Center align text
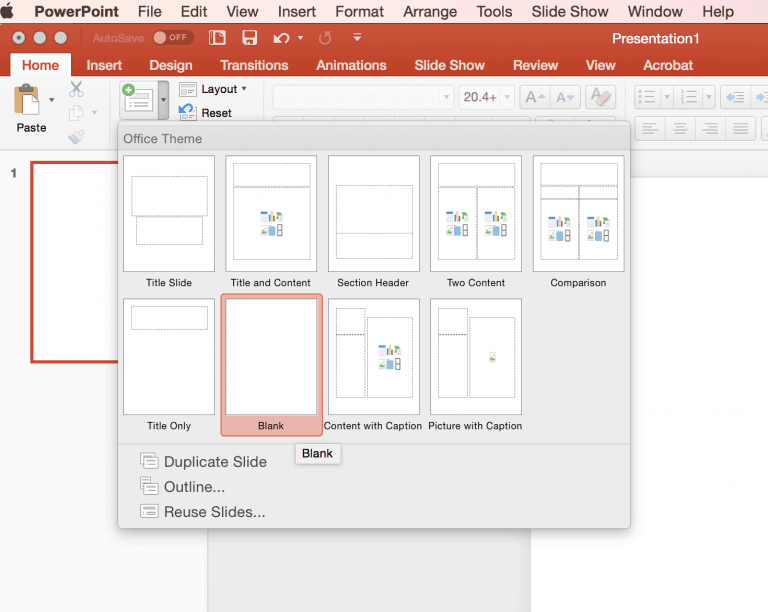The image size is (768, 612). (680, 129)
